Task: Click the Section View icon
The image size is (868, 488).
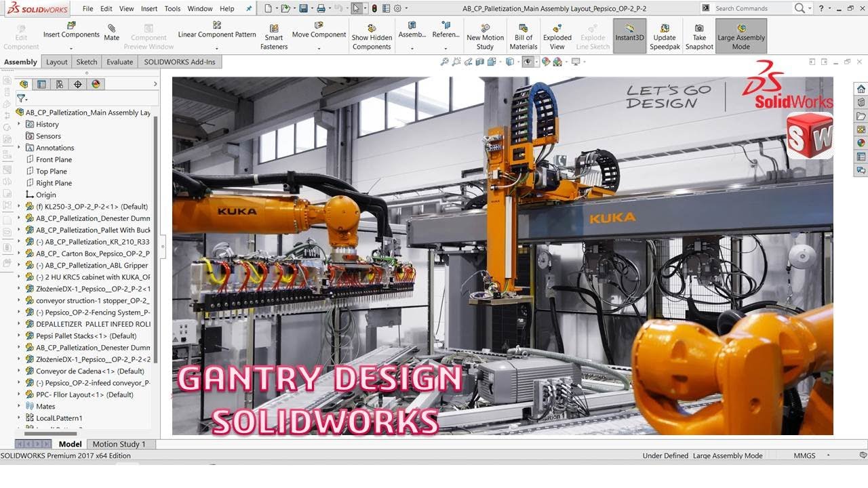Action: pyautogui.click(x=480, y=62)
